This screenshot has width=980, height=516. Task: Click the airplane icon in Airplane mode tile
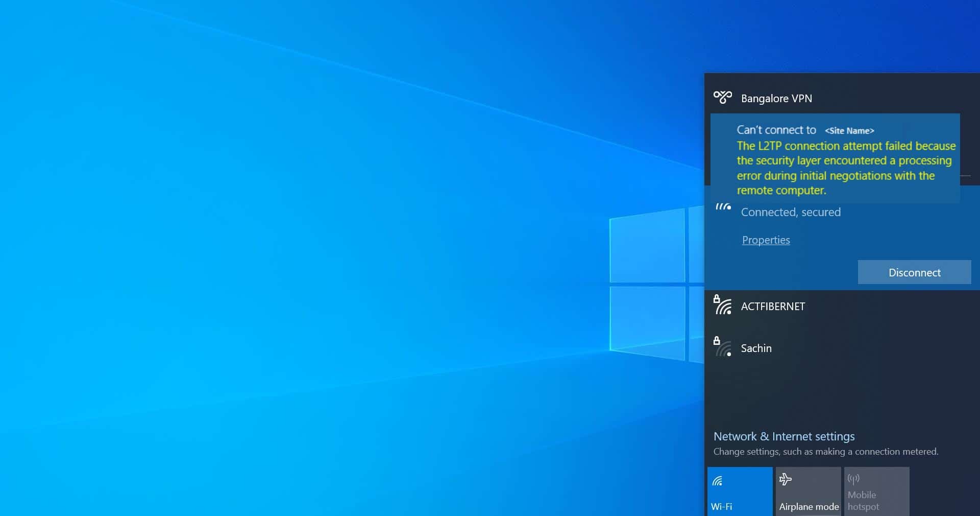pos(786,479)
